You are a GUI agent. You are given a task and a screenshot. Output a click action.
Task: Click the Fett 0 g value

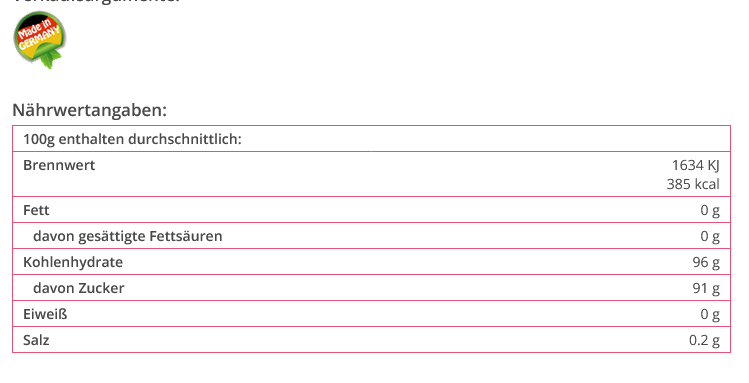(710, 210)
